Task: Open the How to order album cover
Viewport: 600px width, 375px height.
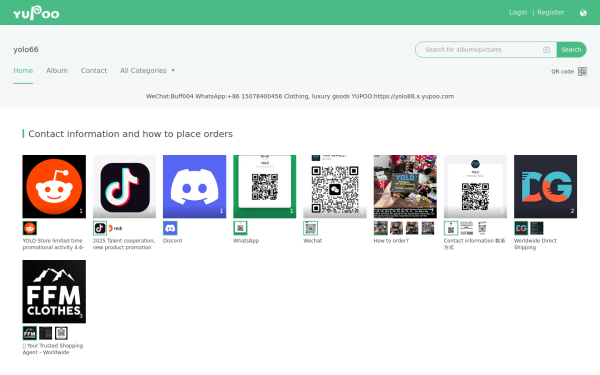Action: coord(405,186)
